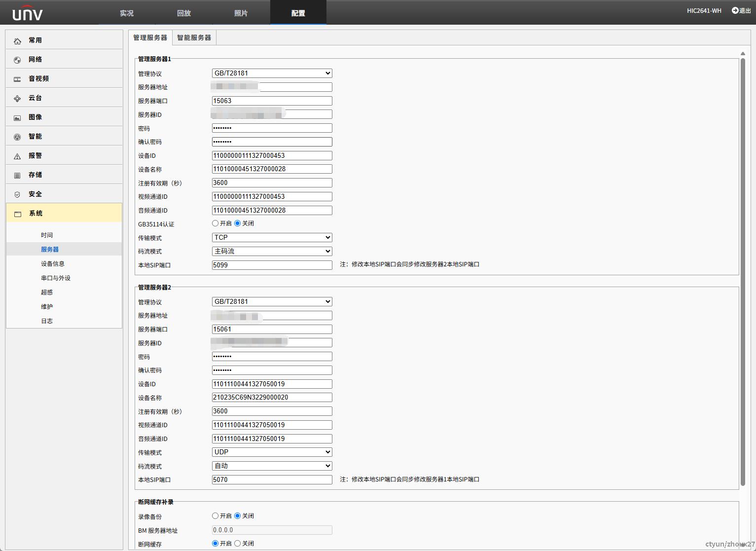Open 设备信息 in the system submenu
Image resolution: width=756 pixels, height=551 pixels.
pyautogui.click(x=53, y=264)
